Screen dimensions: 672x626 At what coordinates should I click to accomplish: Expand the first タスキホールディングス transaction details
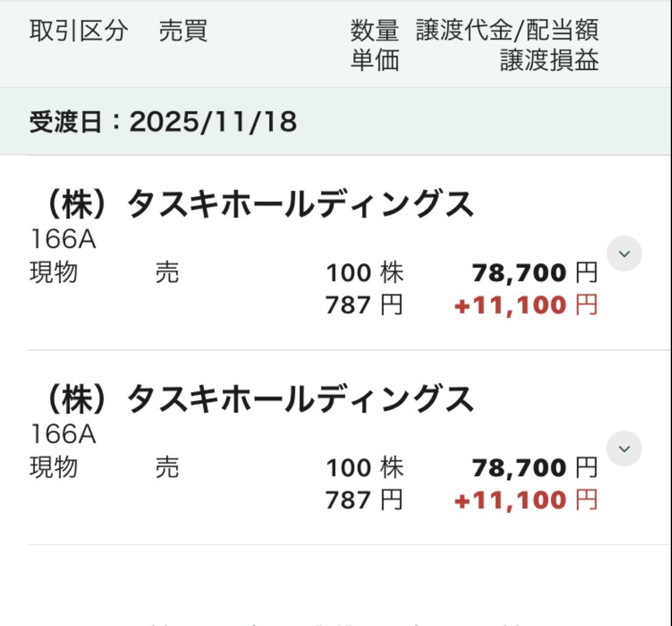625,253
